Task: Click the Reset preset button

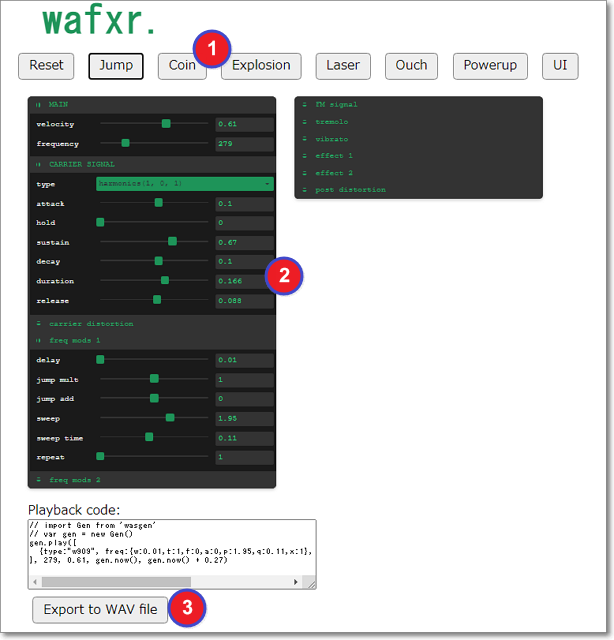Action: click(46, 66)
